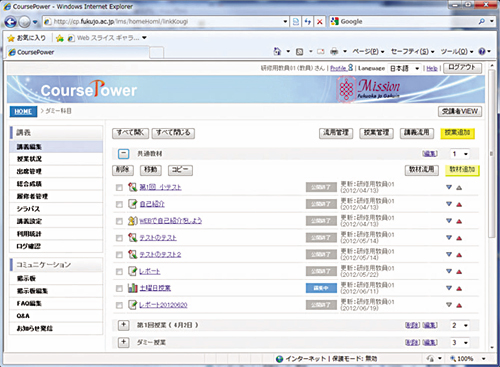The width and height of the screenshot is (500, 367).
Task: Open the ページ(P) IE menu
Action: [368, 52]
